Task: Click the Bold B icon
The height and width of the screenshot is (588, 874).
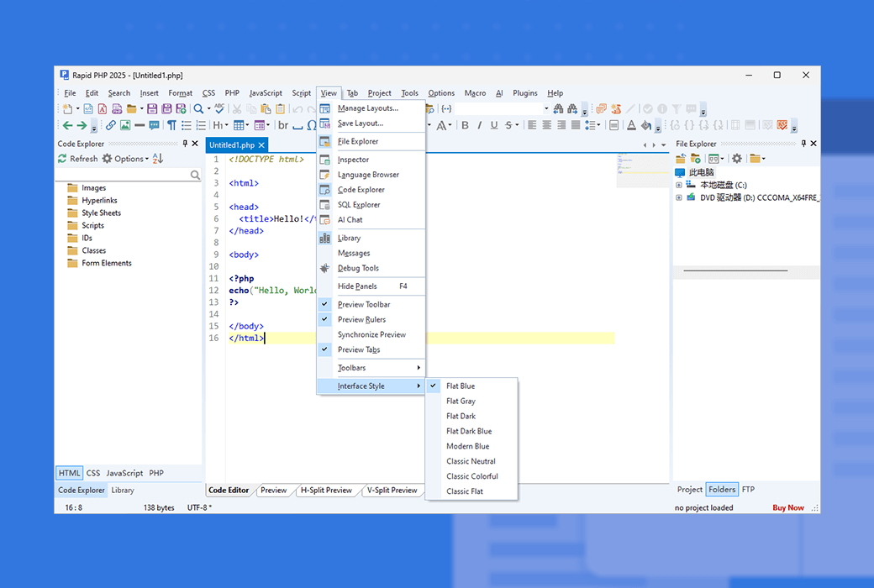Action: [465, 125]
